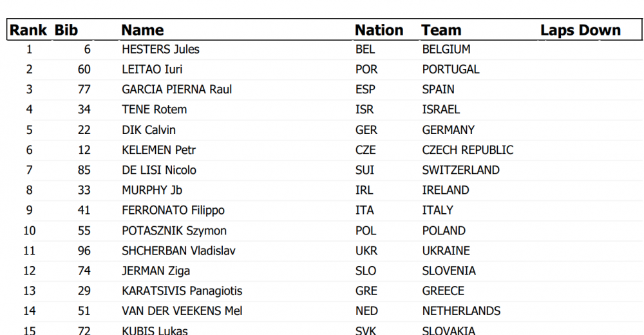Click the ISR nation code
The width and height of the screenshot is (644, 335).
click(365, 110)
